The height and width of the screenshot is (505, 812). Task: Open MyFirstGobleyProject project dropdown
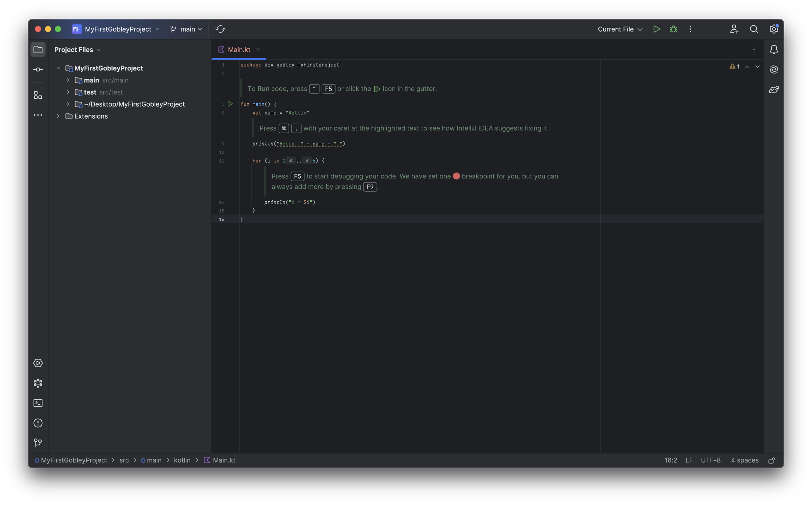[116, 29]
